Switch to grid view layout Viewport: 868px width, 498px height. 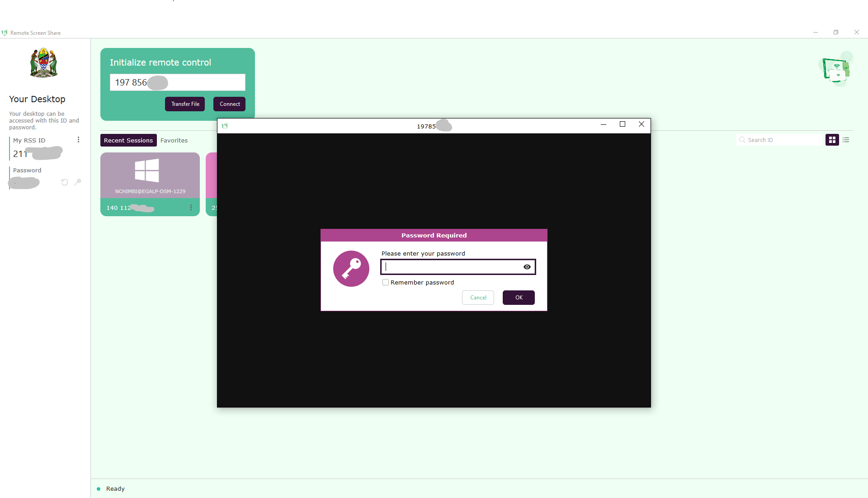(832, 140)
